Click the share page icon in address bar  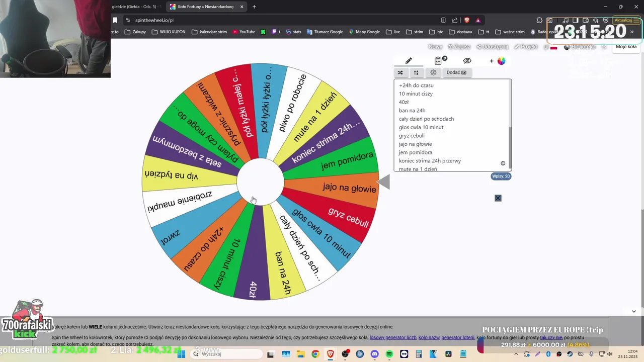coord(455,20)
